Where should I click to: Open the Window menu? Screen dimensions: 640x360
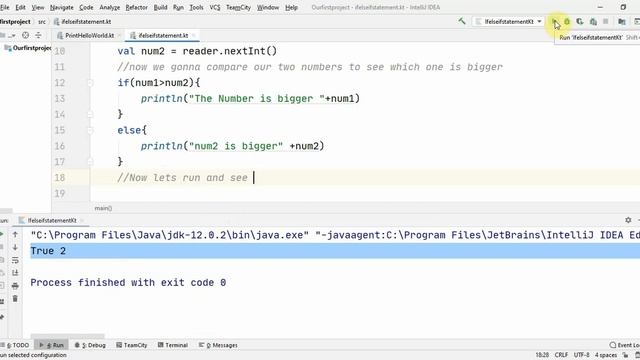click(x=268, y=7)
